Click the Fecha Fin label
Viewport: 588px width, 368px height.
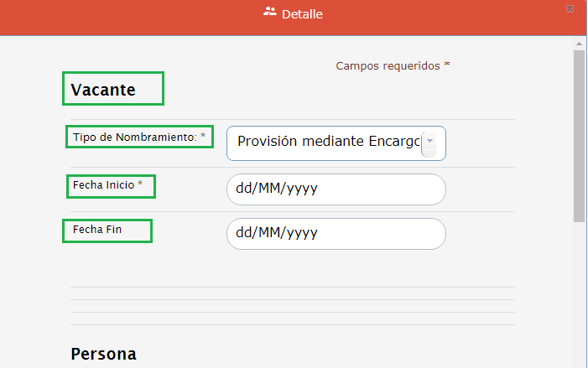tap(97, 230)
